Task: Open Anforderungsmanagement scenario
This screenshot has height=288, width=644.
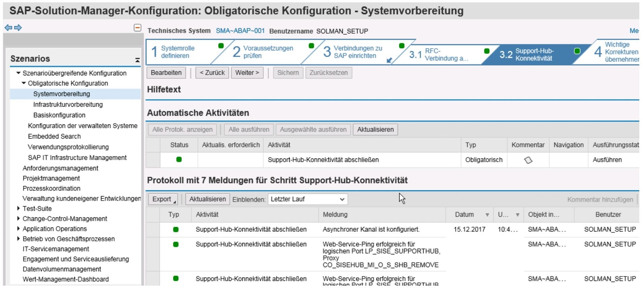Action: [x=60, y=168]
